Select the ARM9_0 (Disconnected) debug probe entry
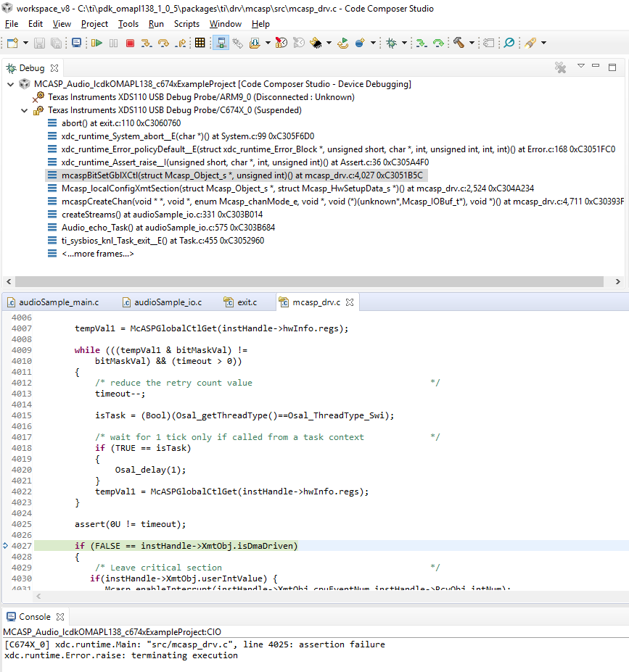 point(201,97)
